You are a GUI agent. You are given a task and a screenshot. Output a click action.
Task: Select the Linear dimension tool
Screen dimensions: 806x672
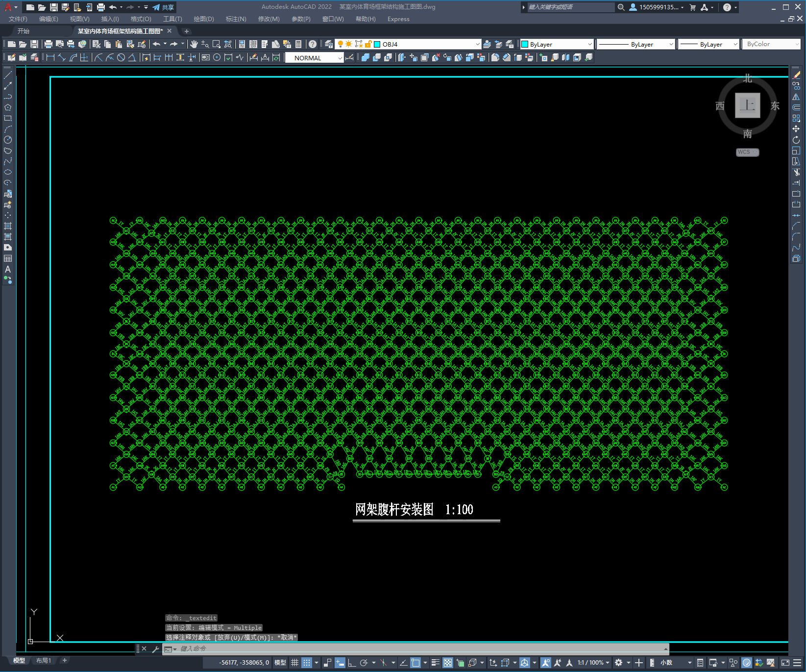click(x=50, y=57)
